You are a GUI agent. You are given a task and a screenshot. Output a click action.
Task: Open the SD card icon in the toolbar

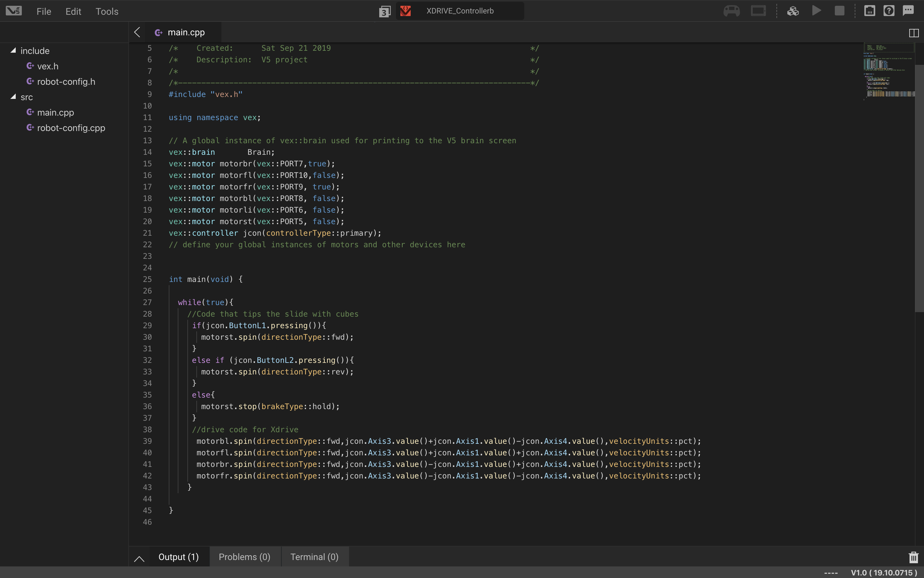(869, 11)
